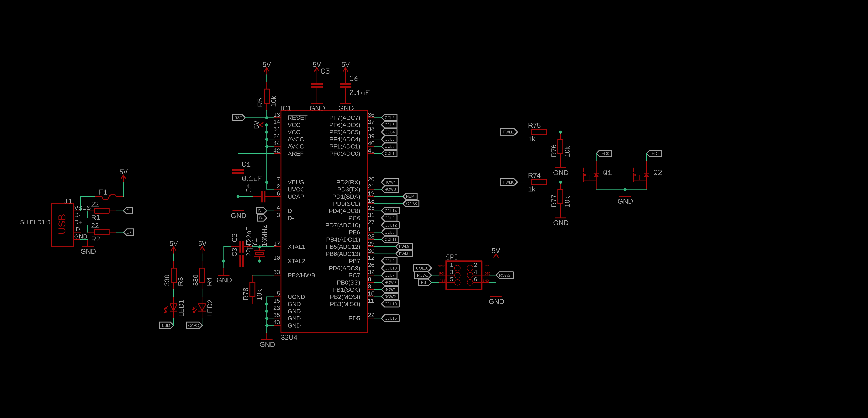
Task: Click the LED1 diode symbol
Action: click(174, 307)
